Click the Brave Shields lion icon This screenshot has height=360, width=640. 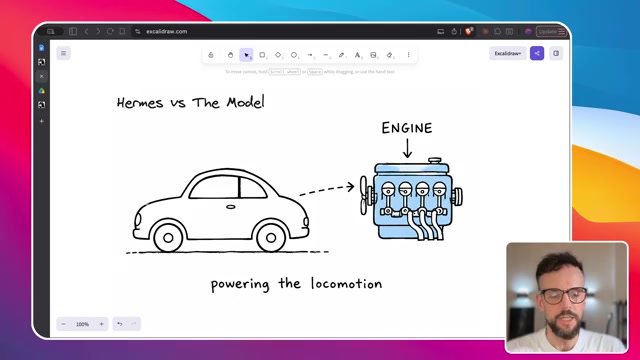469,31
